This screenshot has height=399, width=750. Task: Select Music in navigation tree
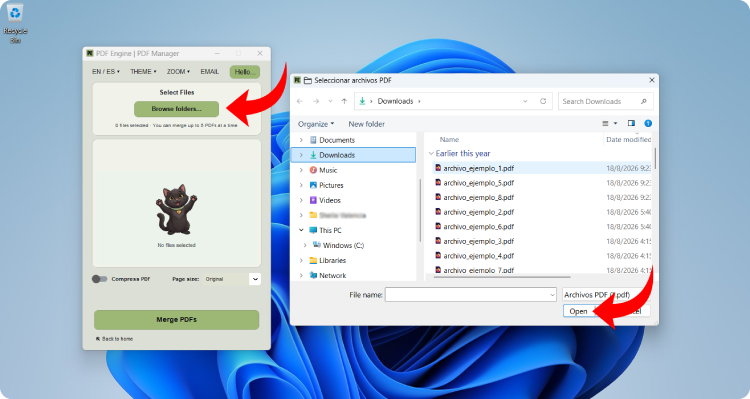click(x=328, y=170)
